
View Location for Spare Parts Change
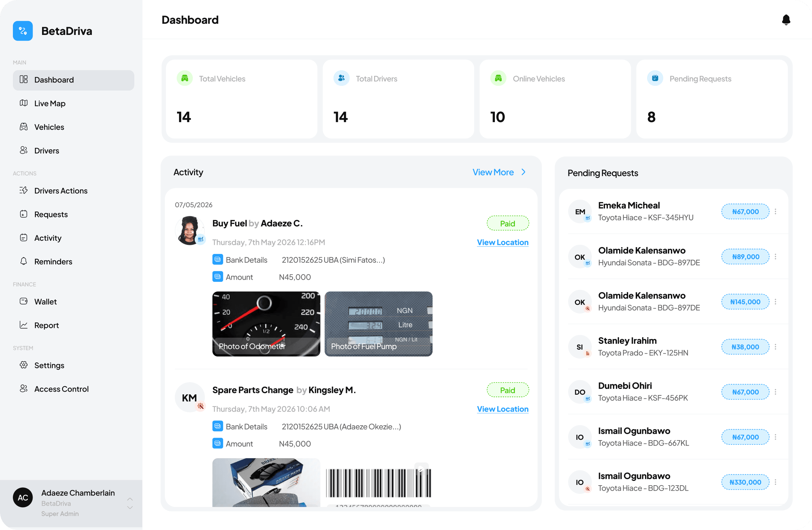point(503,409)
